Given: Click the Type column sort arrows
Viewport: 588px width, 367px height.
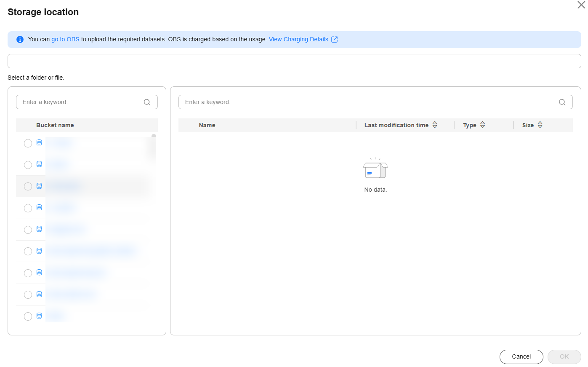Looking at the screenshot, I should [x=483, y=125].
